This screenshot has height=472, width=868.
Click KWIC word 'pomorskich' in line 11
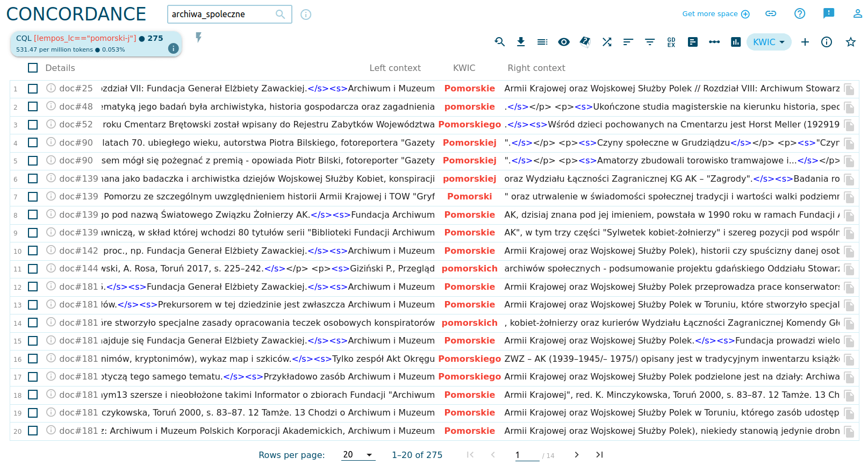pyautogui.click(x=470, y=269)
